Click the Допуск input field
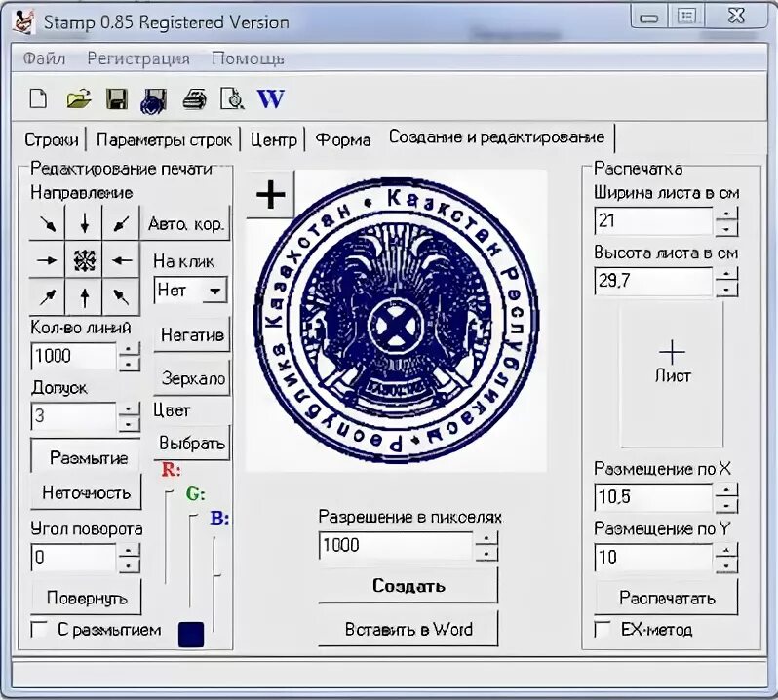Image resolution: width=778 pixels, height=700 pixels. (x=74, y=416)
